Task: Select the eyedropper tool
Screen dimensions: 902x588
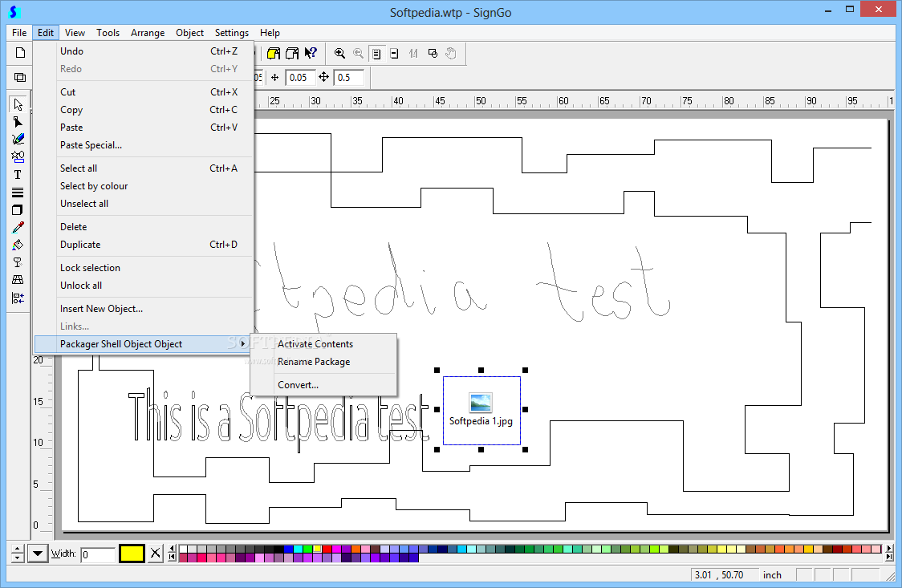Action: (x=18, y=228)
